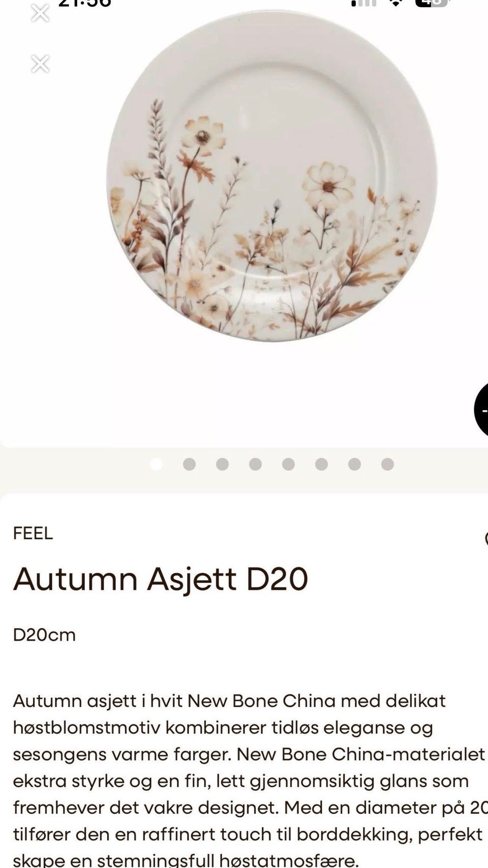Tap the clock time in status bar
488x868 pixels.
[x=84, y=3]
